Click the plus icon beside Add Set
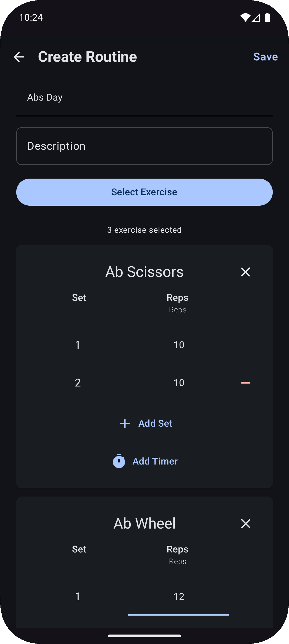This screenshot has width=289, height=644. (x=125, y=423)
